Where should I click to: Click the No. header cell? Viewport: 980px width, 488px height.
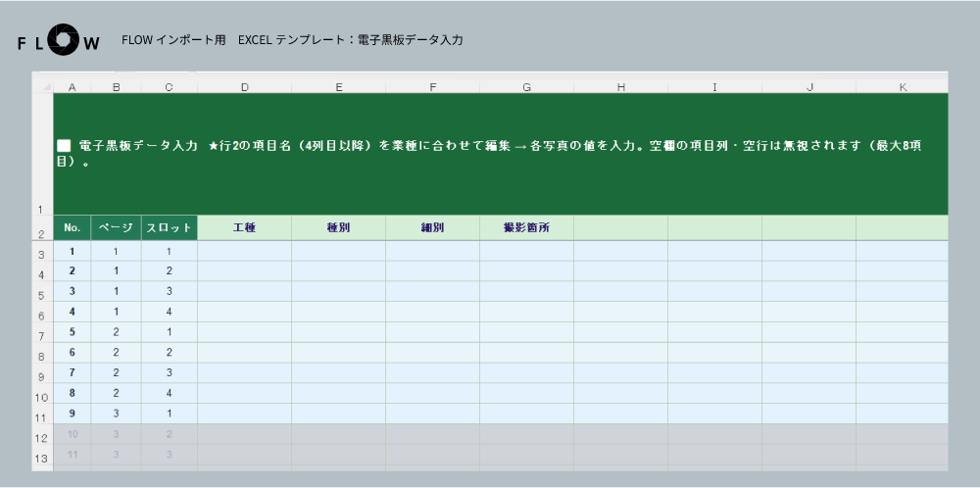(x=72, y=228)
